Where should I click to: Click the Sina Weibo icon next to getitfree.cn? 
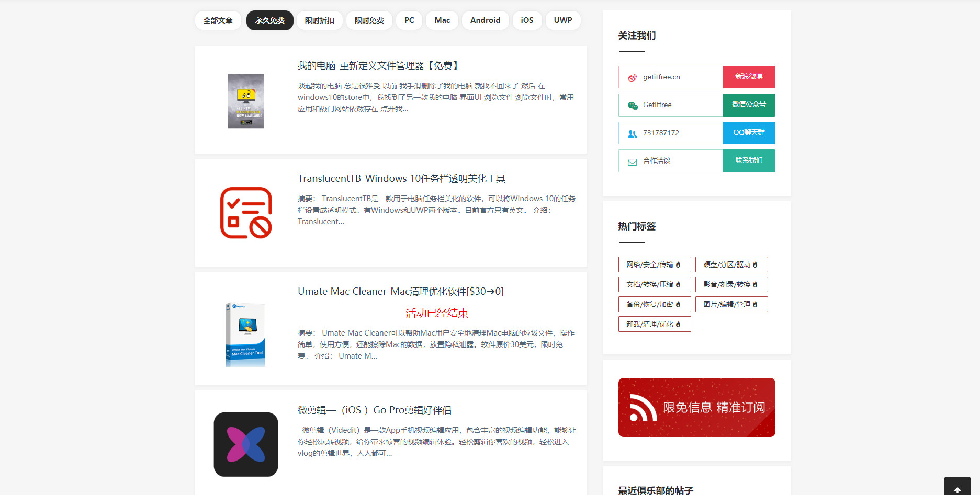point(632,77)
